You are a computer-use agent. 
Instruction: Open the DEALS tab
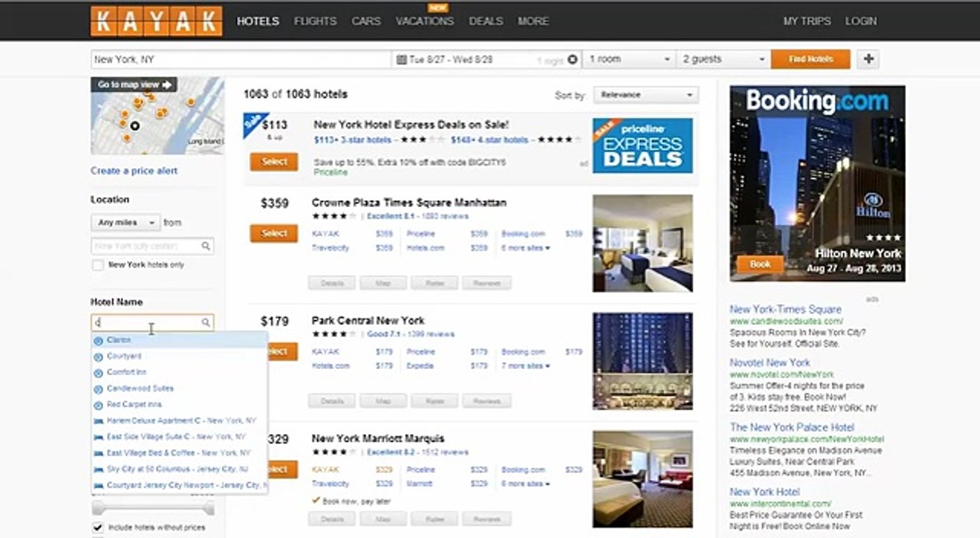coord(486,21)
